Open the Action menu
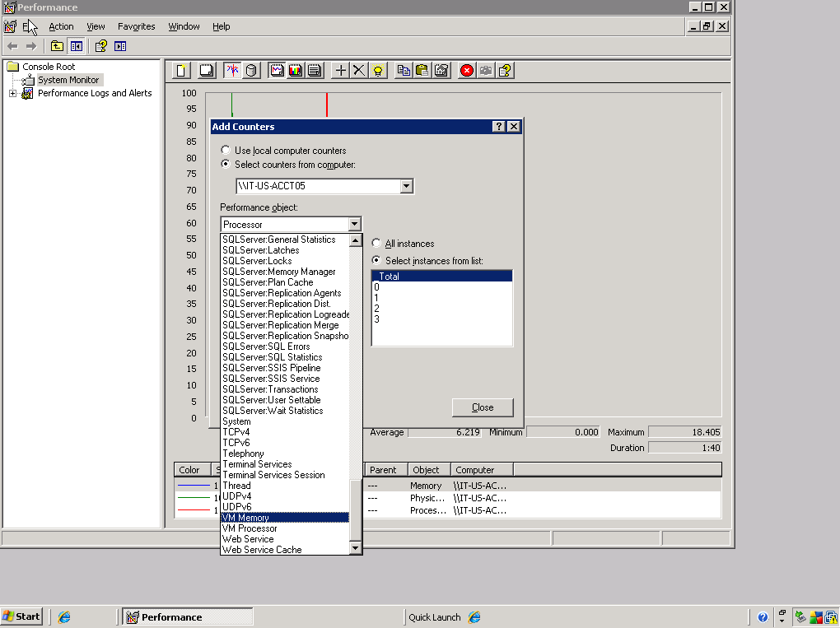840x628 pixels. click(61, 26)
